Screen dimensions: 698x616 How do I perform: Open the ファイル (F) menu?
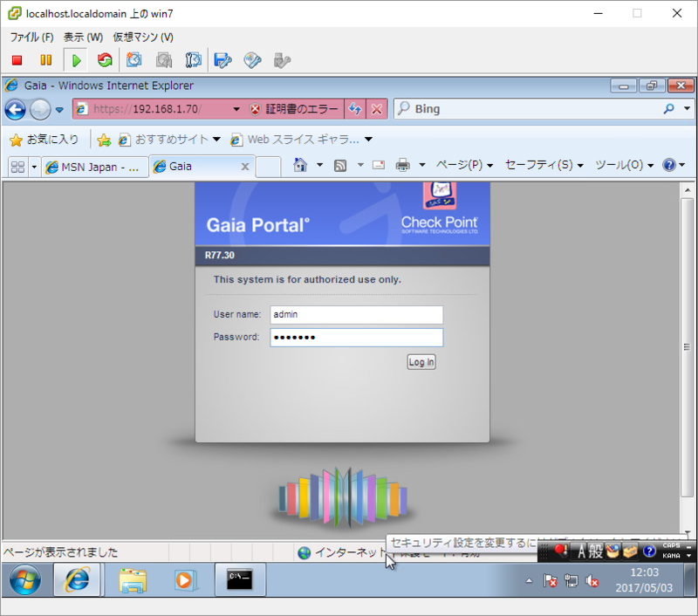[32, 38]
